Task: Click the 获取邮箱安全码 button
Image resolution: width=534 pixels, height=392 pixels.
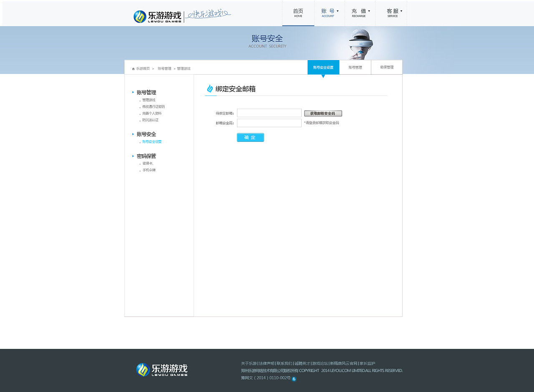Action: [323, 113]
